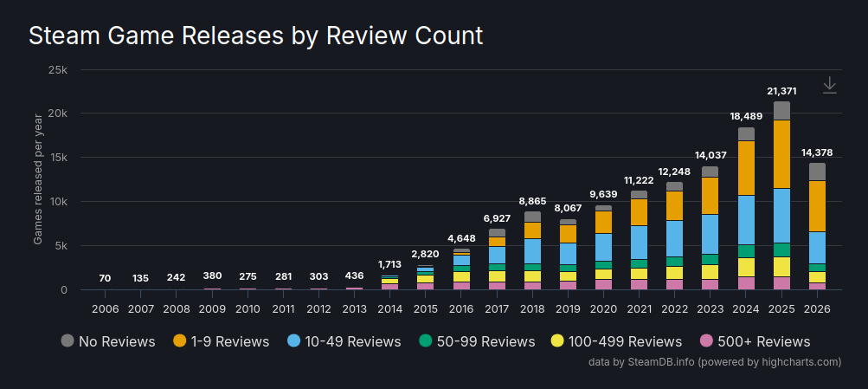Screen dimensions: 868x389
Task: Click the 2,820 total label above 2015
Action: pos(426,255)
